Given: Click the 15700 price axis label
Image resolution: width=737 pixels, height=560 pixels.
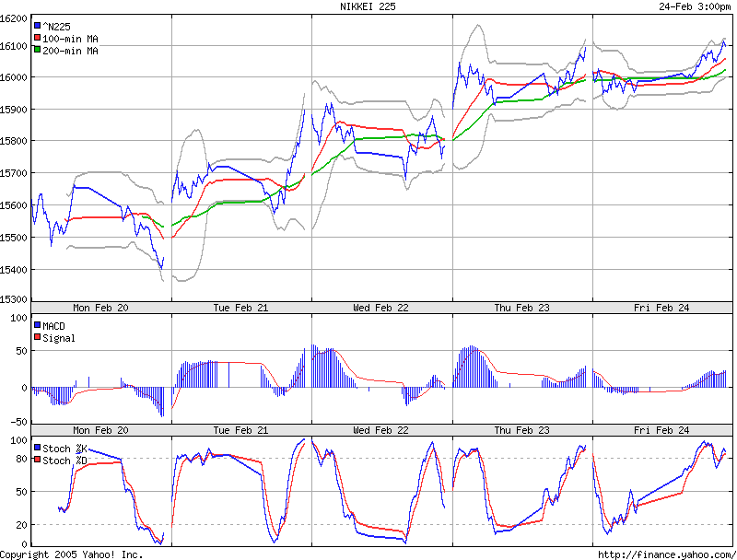Looking at the screenshot, I should pos(13,174).
